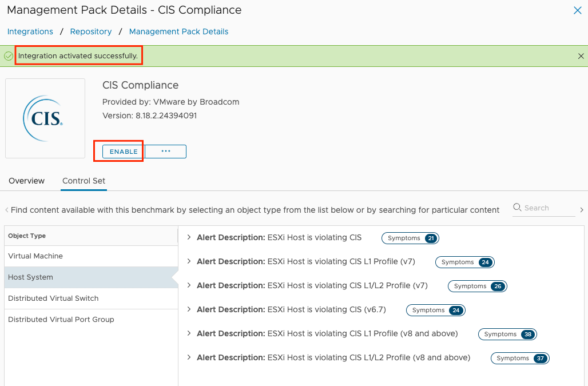Click the left arrow before Find content text
The width and height of the screenshot is (588, 386).
point(6,210)
